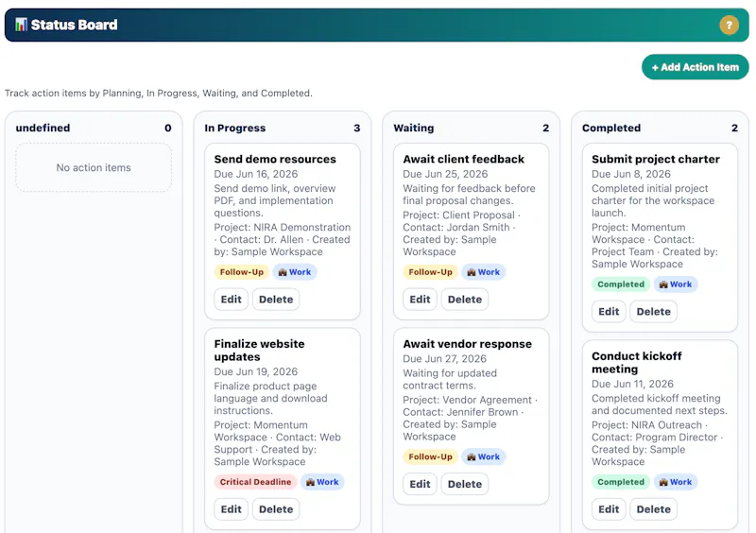Select the 'Send demo resources' card title
756x533 pixels.
coord(275,159)
